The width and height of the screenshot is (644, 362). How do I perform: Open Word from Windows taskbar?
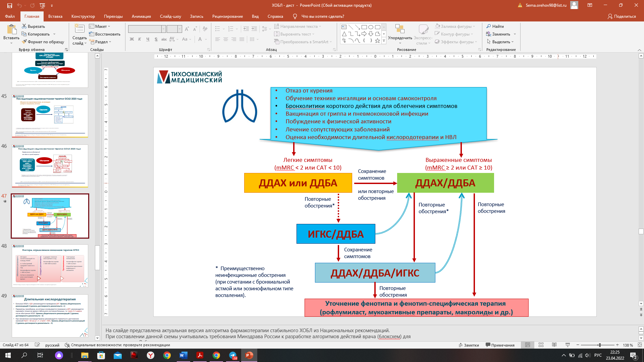183,355
